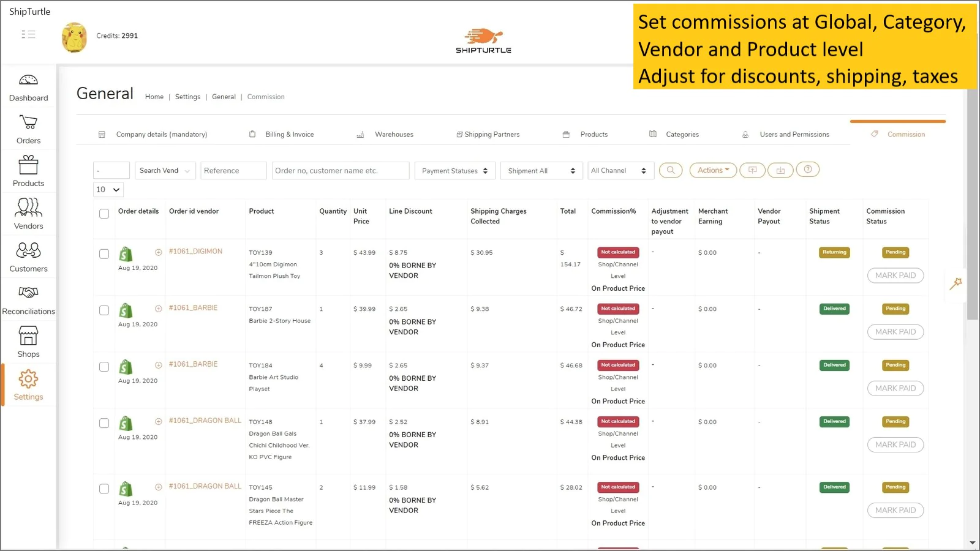980x551 pixels.
Task: Go to Settings breadcrumb link
Action: (187, 97)
